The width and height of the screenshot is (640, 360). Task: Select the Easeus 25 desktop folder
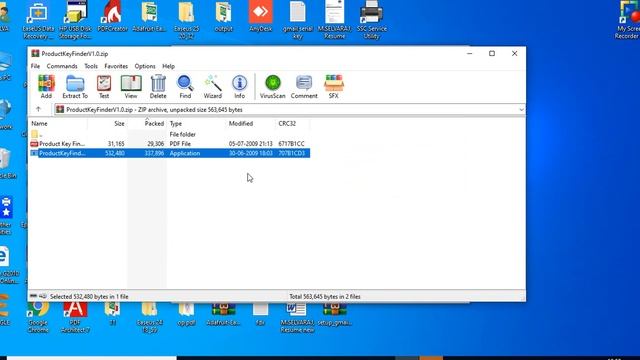pos(187,20)
